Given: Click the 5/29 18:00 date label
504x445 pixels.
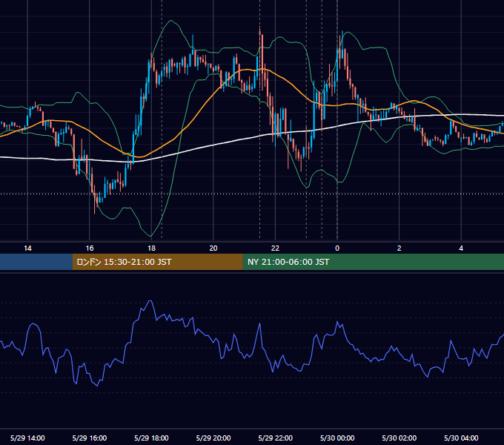Looking at the screenshot, I should click(x=151, y=438).
